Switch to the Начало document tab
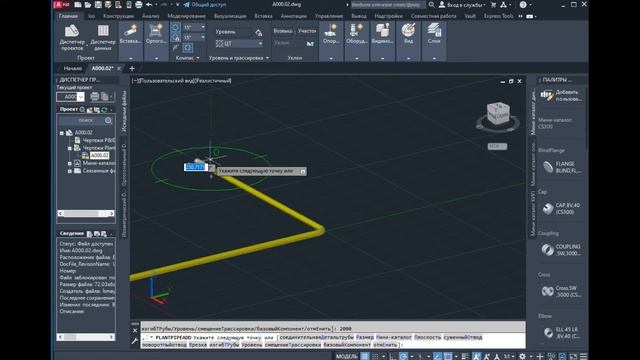This screenshot has height=360, width=640. [x=73, y=68]
